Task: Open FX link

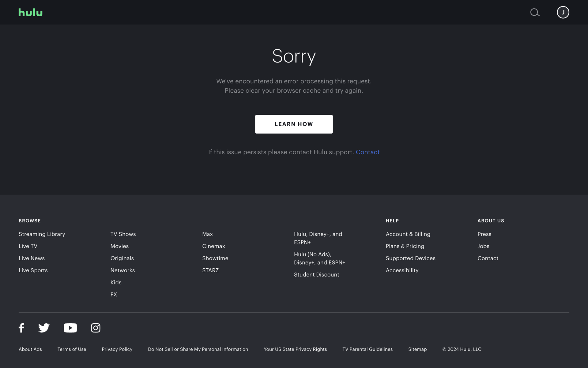Action: pos(114,294)
